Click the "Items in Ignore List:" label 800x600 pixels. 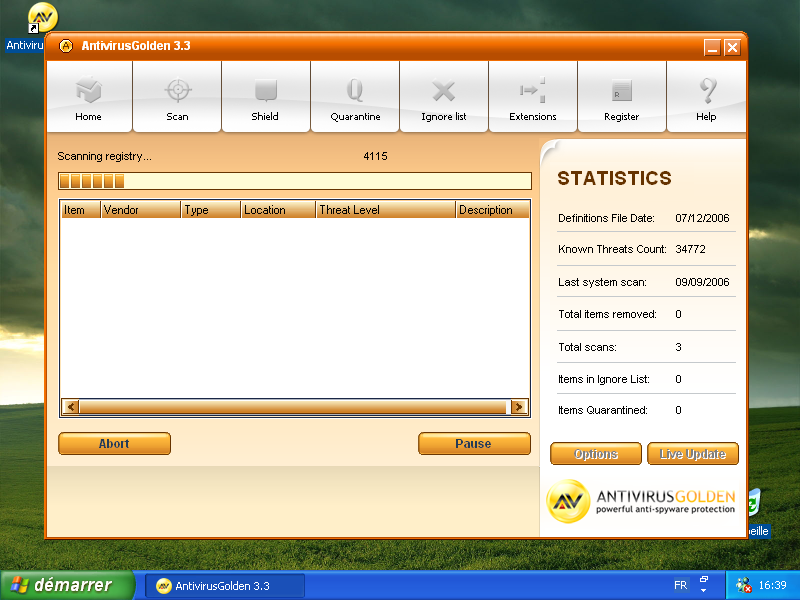[604, 379]
